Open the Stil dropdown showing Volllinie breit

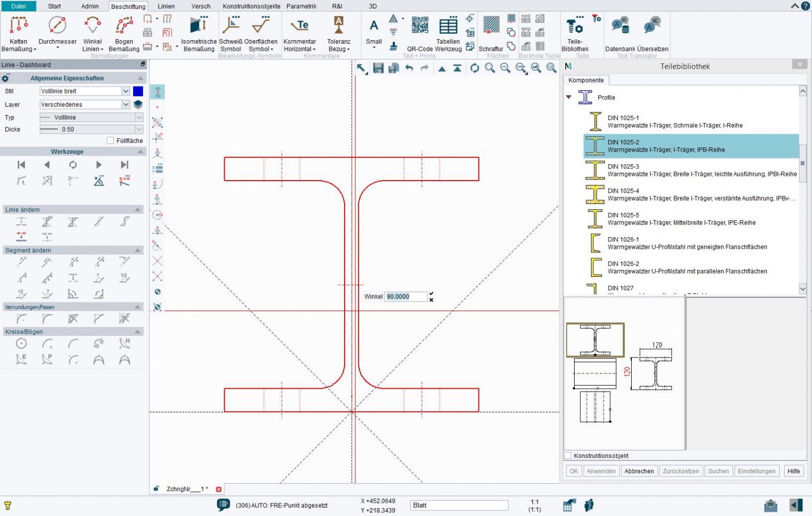[x=126, y=91]
